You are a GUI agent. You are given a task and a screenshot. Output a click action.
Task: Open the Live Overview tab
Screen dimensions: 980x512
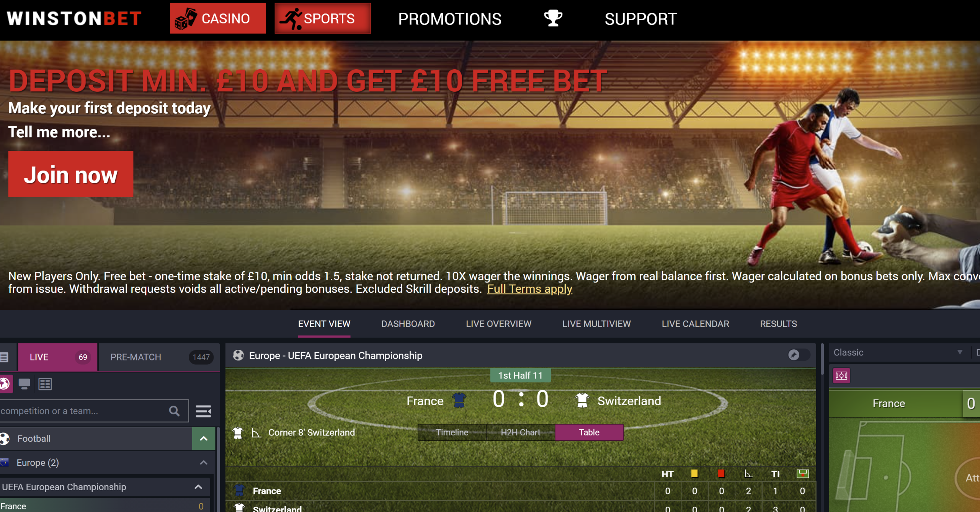coord(498,324)
